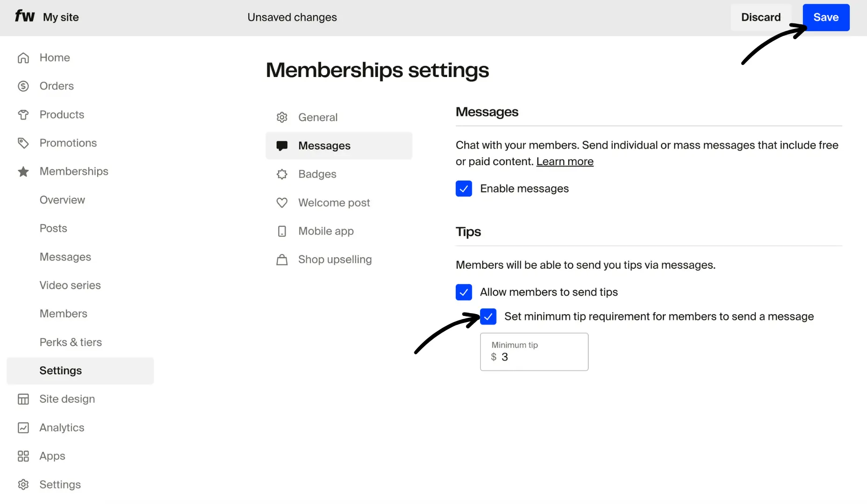Select the Orders coin icon
The width and height of the screenshot is (867, 504).
point(23,86)
